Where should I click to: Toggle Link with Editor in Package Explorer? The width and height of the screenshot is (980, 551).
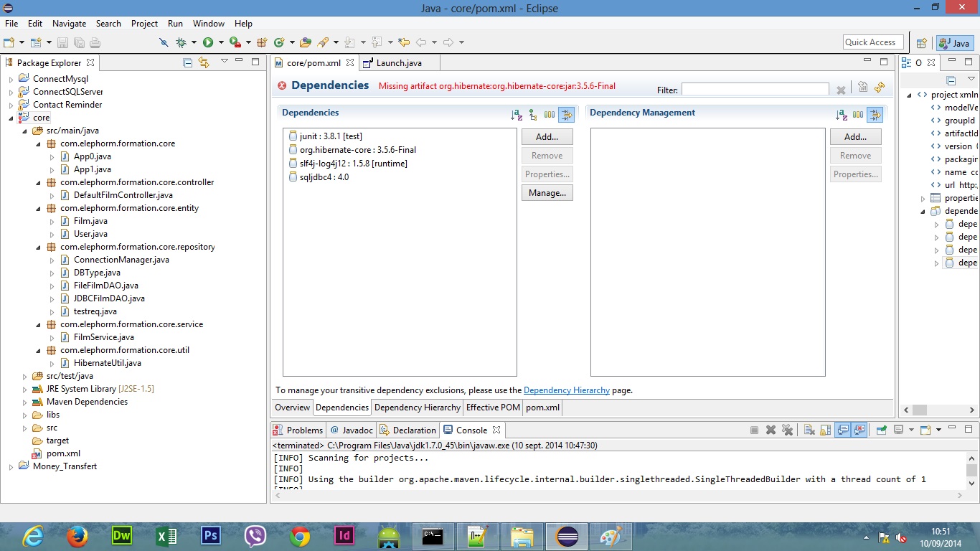pyautogui.click(x=204, y=62)
